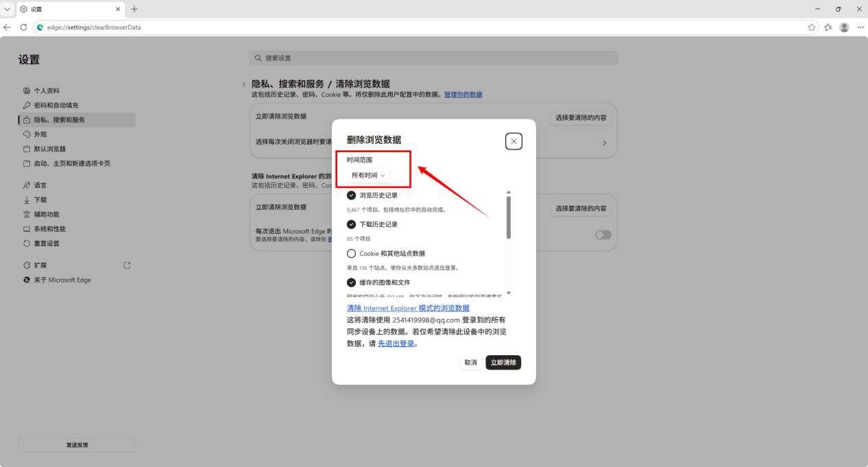Click the magnifier icon in 搜索设置 box
Image resolution: width=868 pixels, height=467 pixels.
click(258, 58)
